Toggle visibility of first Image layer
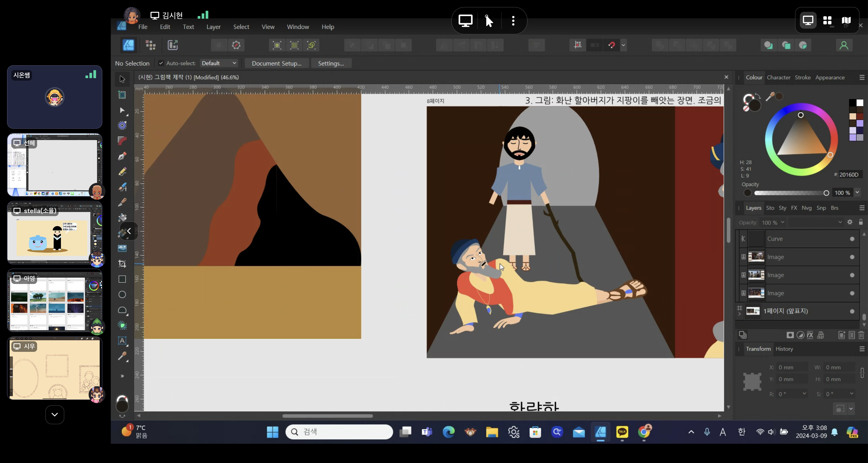 tap(852, 257)
